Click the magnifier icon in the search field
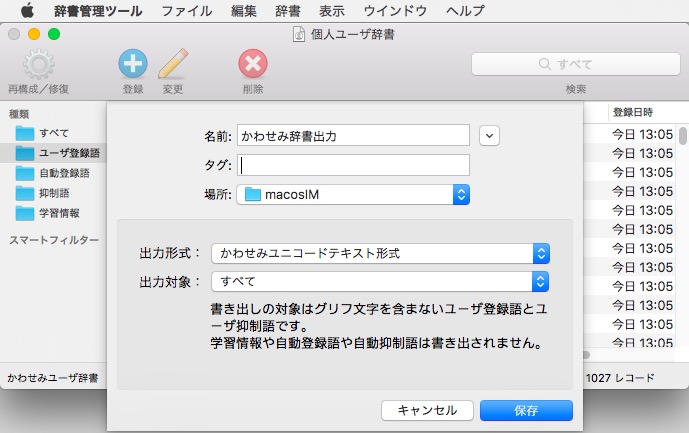Viewport: 689px width, 433px height. [x=544, y=64]
